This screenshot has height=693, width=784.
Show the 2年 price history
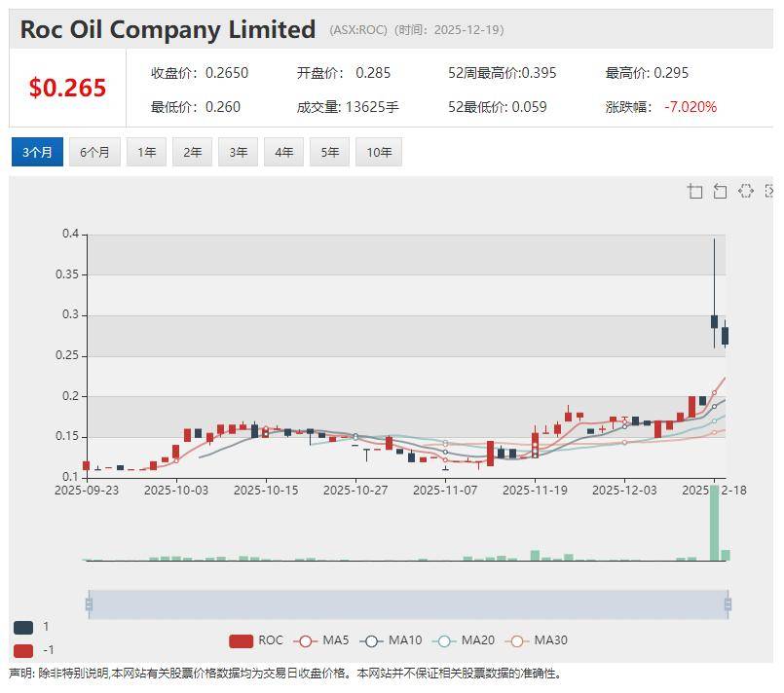(x=192, y=152)
